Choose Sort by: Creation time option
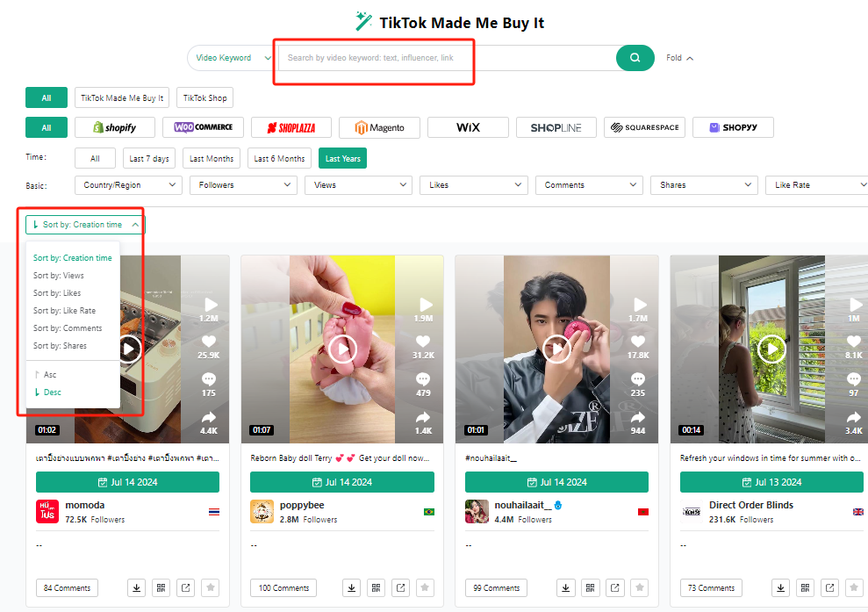This screenshot has height=612, width=868. (73, 258)
